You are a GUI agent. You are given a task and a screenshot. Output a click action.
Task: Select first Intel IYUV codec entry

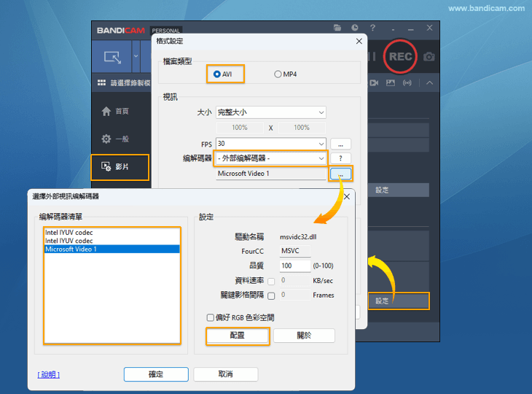click(x=112, y=232)
